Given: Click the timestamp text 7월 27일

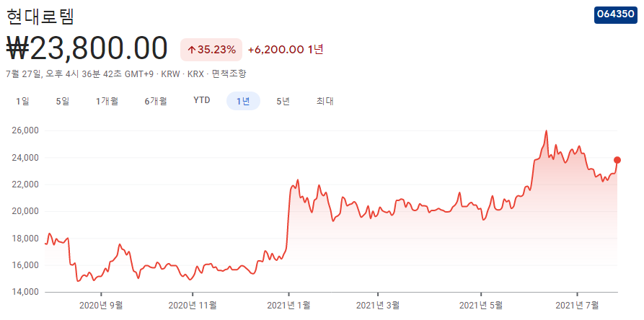Looking at the screenshot, I should coord(23,74).
